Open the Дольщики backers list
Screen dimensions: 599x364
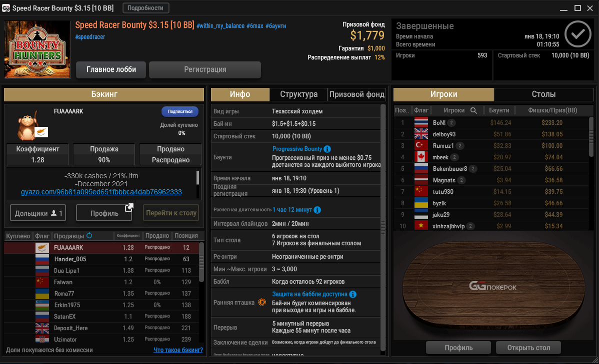tap(38, 213)
